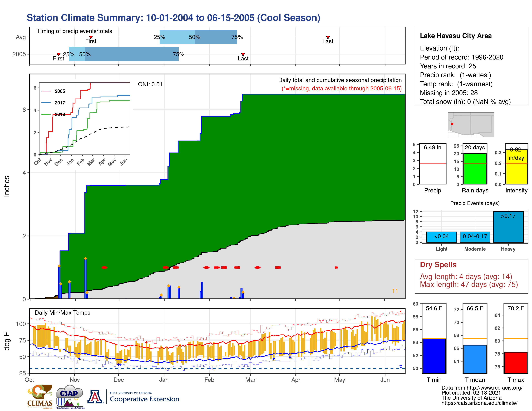
Task: Click the ONI: 0.51 label
Action: (150, 84)
